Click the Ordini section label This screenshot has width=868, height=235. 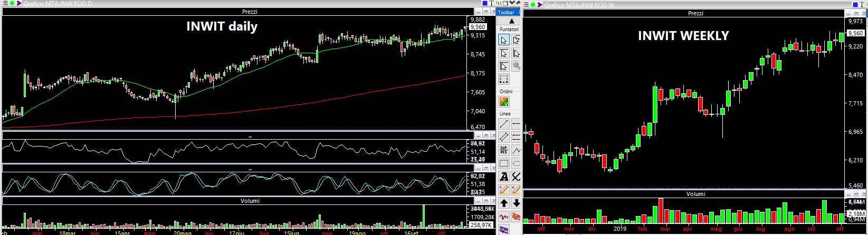point(505,91)
